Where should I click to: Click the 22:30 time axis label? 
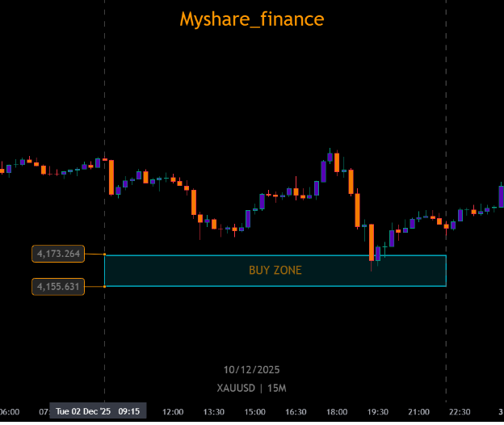tap(460, 412)
